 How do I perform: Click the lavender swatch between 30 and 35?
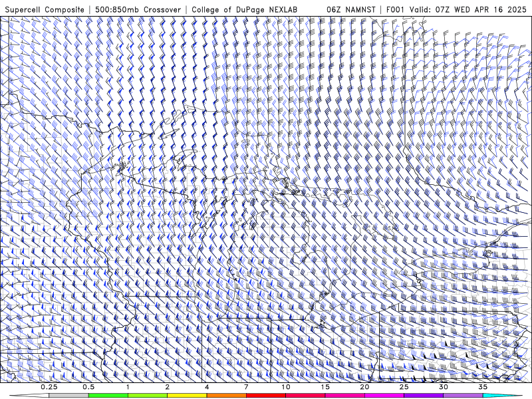[463, 396]
